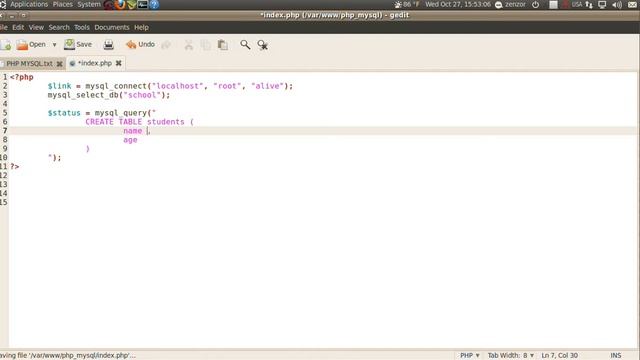Click the Copy icon
The height and width of the screenshot is (360, 640).
click(x=205, y=45)
